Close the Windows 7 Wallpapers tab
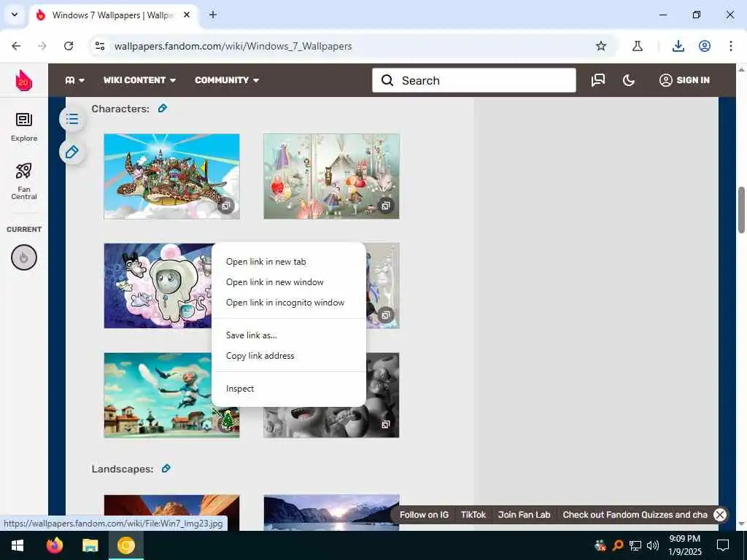The image size is (747, 560). pyautogui.click(x=187, y=15)
